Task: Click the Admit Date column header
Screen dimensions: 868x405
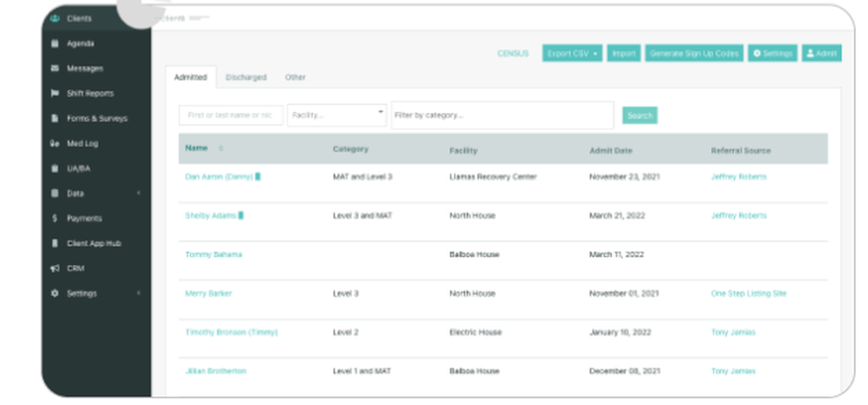Action: coord(610,150)
